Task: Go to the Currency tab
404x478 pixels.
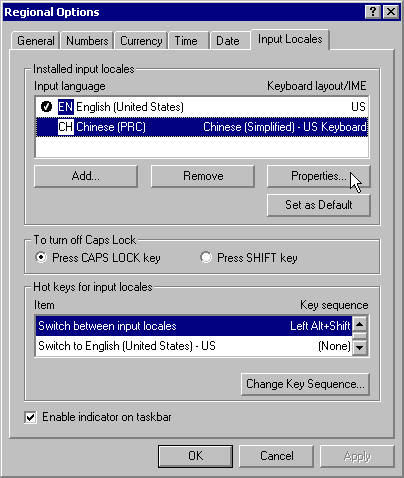Action: coord(141,41)
